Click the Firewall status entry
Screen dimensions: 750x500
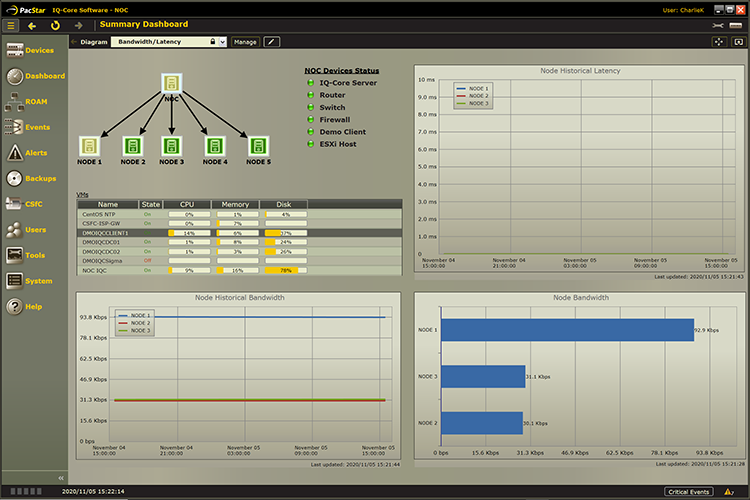tap(329, 120)
